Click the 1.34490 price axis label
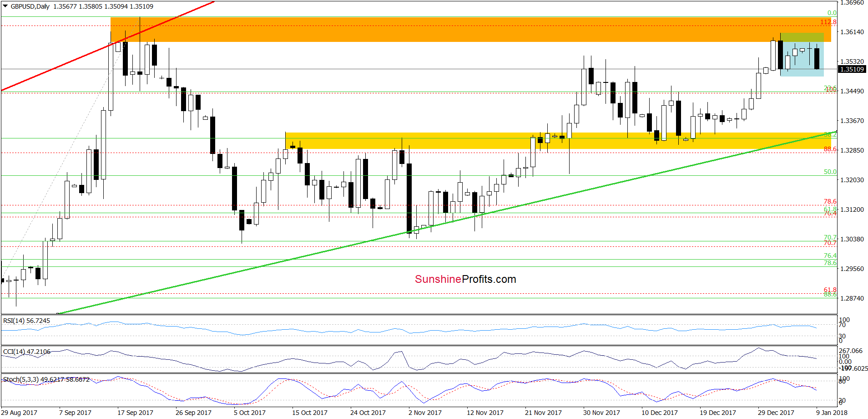Image resolution: width=868 pixels, height=419 pixels. point(852,91)
